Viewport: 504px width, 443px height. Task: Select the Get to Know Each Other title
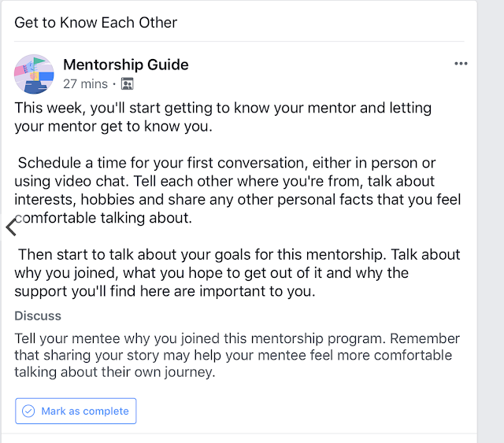coord(96,21)
